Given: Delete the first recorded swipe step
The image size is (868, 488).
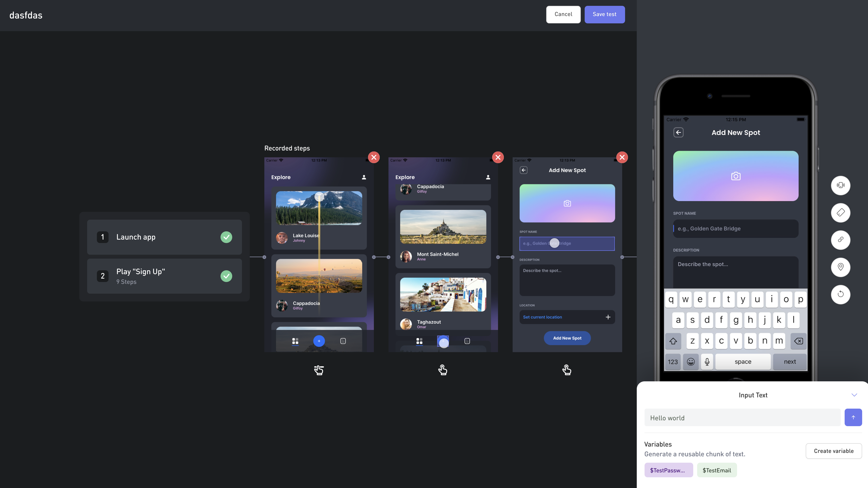Looking at the screenshot, I should [x=374, y=157].
